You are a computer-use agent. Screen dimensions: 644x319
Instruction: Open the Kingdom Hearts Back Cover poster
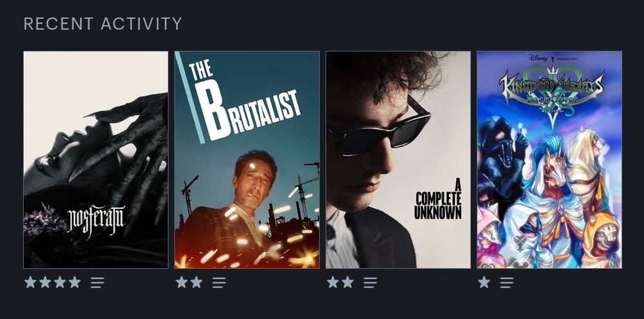(x=549, y=160)
